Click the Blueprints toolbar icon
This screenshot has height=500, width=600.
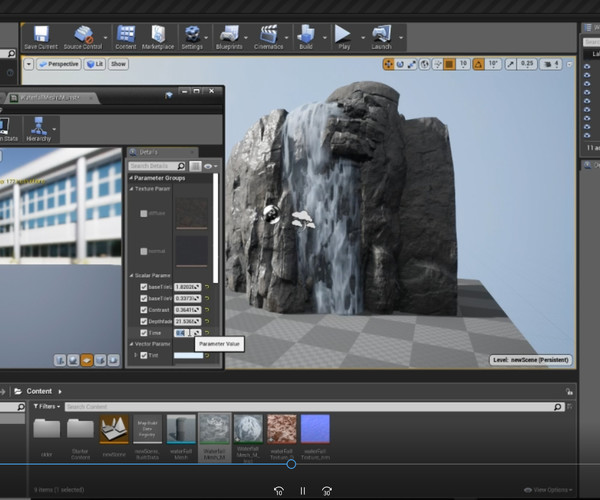pos(229,37)
